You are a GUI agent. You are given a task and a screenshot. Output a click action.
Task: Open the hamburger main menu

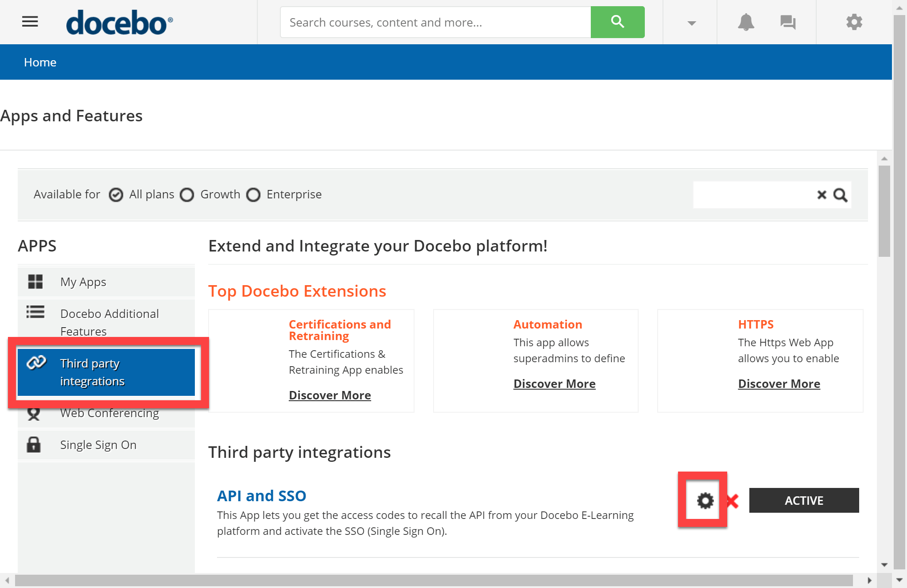pyautogui.click(x=30, y=21)
